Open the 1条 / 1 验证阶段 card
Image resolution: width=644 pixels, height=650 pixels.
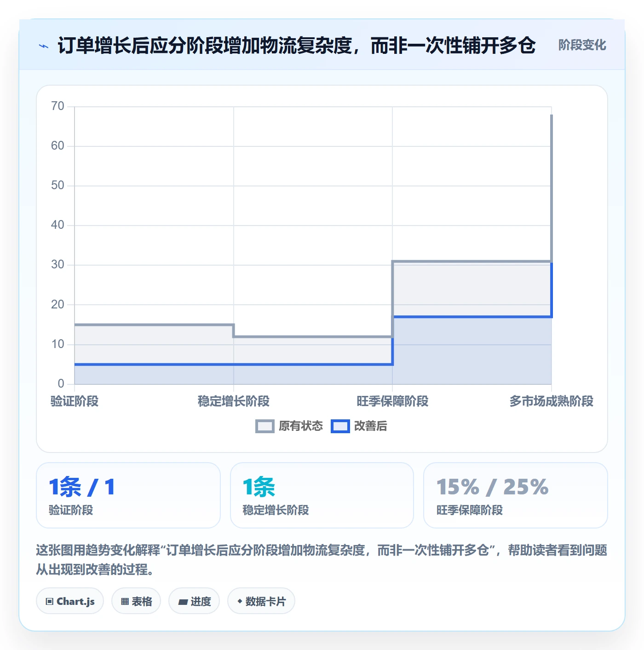tap(128, 495)
